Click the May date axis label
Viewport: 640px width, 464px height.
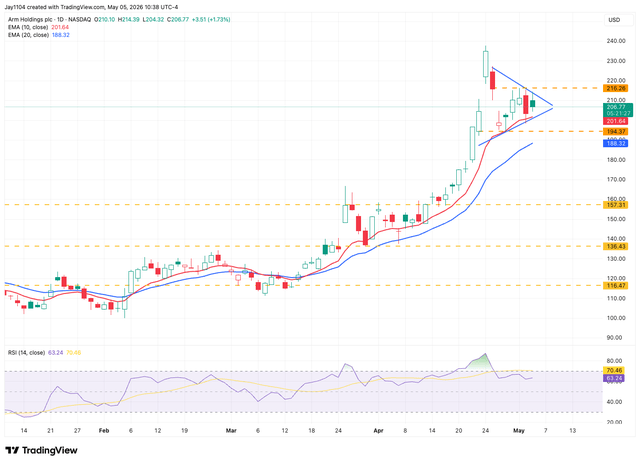pos(519,431)
